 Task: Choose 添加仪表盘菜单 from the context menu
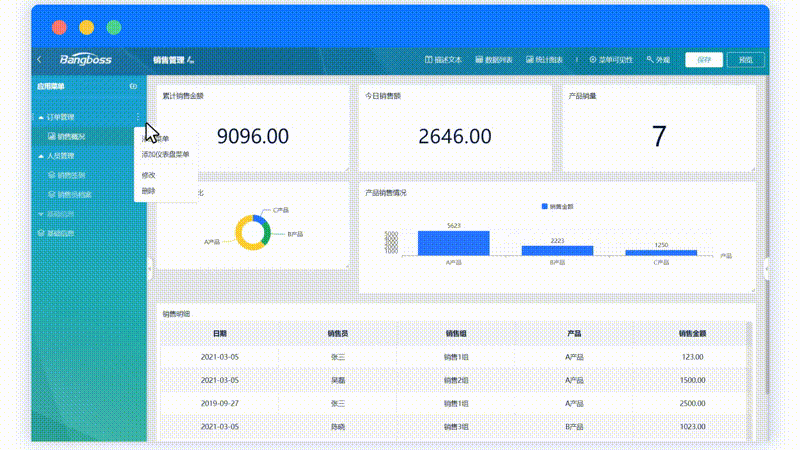(x=165, y=155)
